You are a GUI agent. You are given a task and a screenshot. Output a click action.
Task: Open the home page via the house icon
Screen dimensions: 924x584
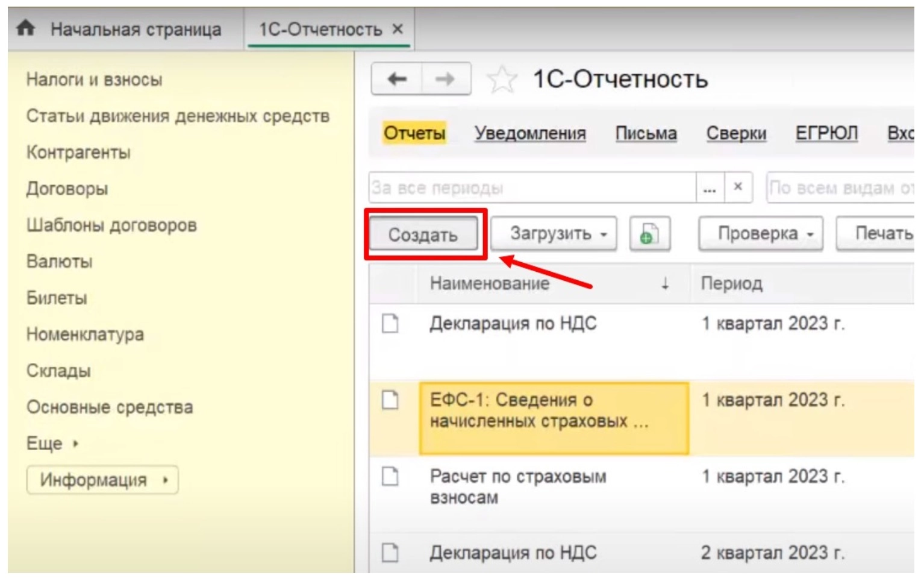(x=25, y=28)
